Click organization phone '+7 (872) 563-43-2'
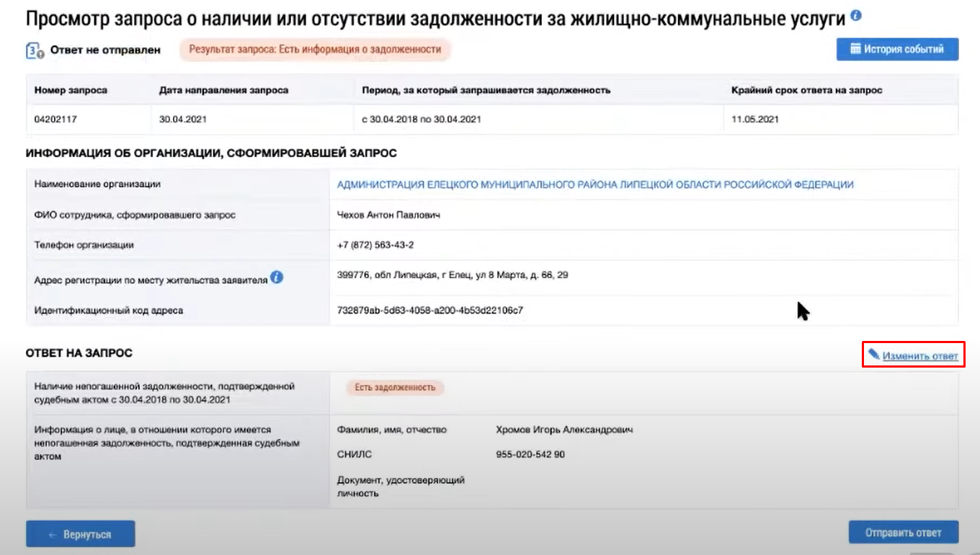The image size is (980, 555). [x=375, y=245]
